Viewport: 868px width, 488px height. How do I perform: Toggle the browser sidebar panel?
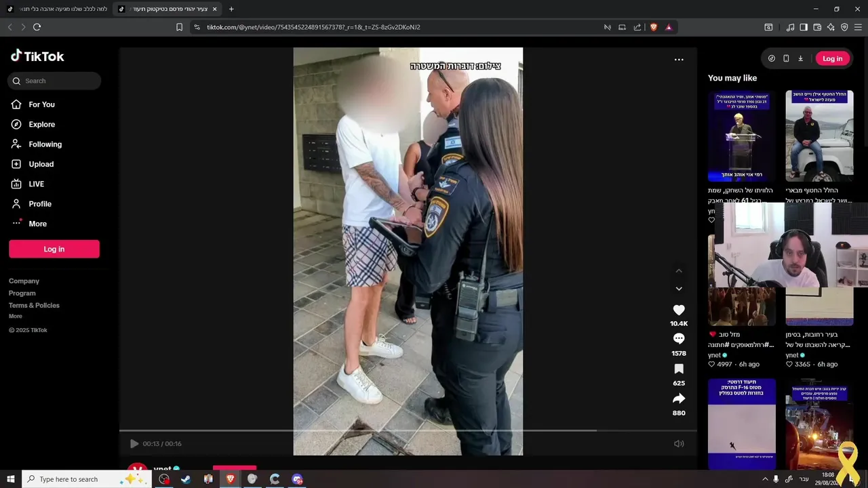coord(804,27)
